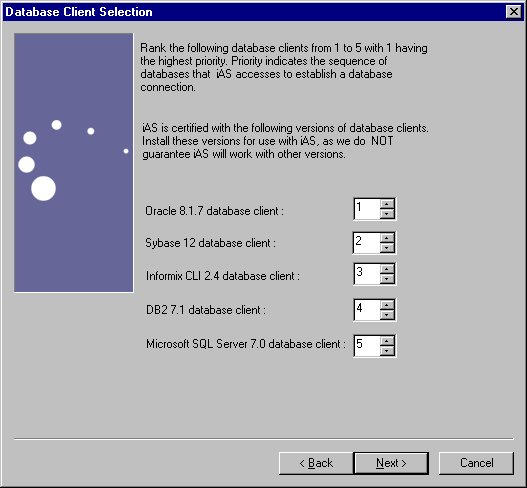Click the 'Sybase 12 database client :' label
Viewport: 527px width, 488px height.
pyautogui.click(x=210, y=243)
